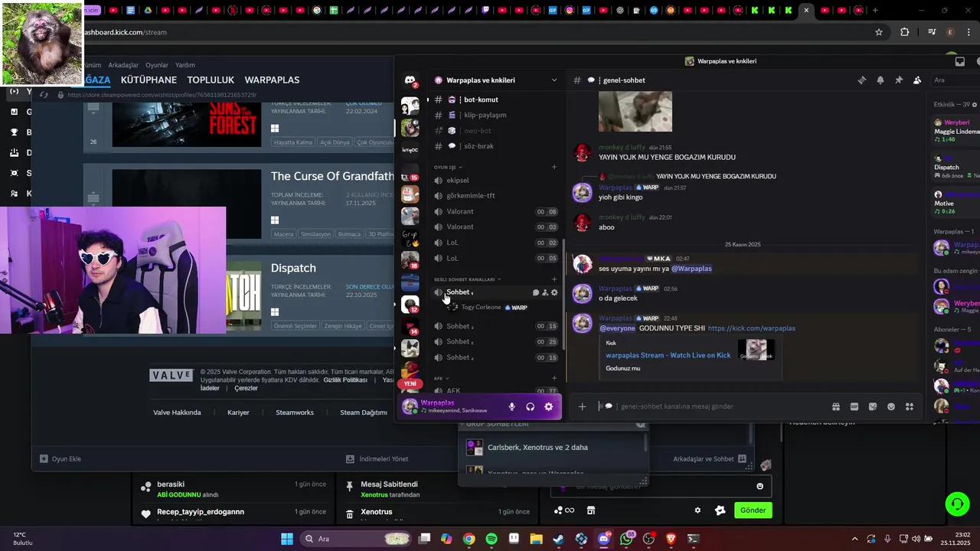Open the shop icon in Kick chat bar
The height and width of the screenshot is (551, 980).
tap(591, 510)
